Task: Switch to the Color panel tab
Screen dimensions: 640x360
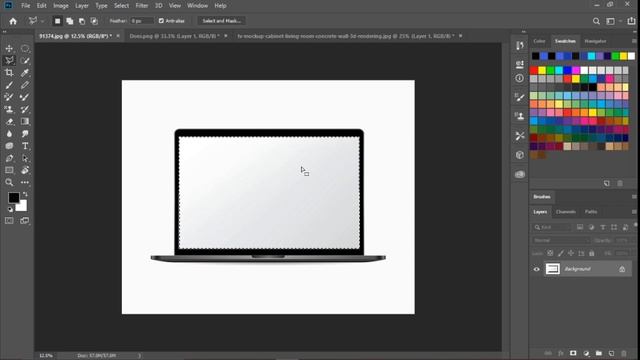Action: click(x=539, y=41)
